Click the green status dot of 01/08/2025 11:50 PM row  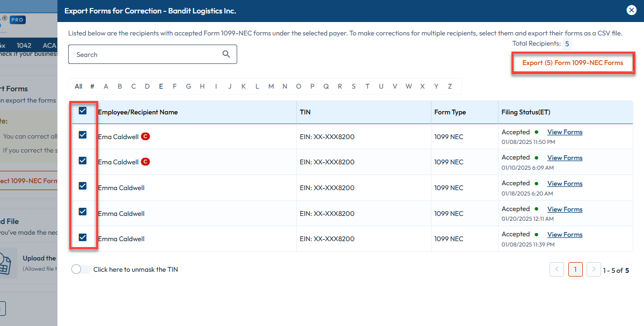tap(536, 132)
